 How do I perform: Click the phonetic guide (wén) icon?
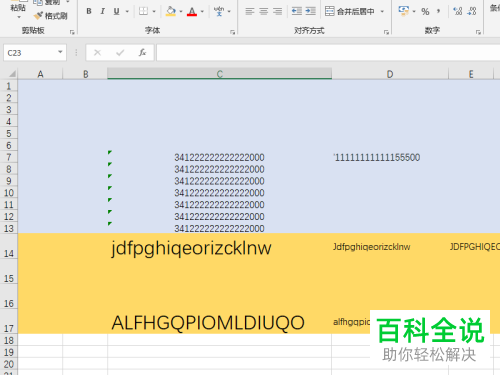pyautogui.click(x=219, y=11)
